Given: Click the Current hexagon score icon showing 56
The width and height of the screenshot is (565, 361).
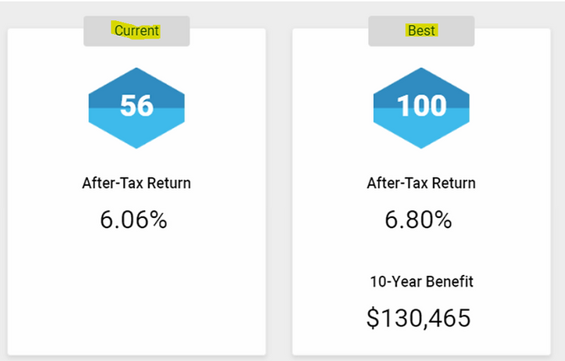Looking at the screenshot, I should click(x=137, y=108).
